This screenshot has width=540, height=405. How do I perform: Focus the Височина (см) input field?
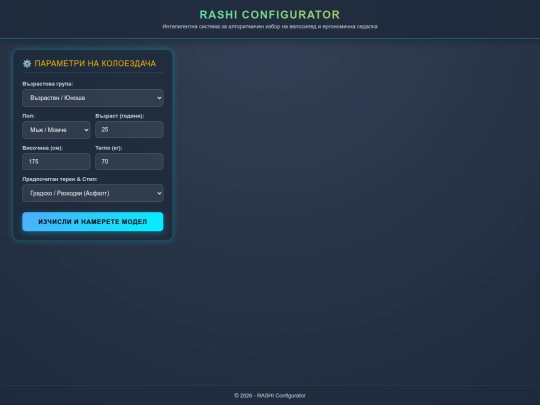click(56, 162)
